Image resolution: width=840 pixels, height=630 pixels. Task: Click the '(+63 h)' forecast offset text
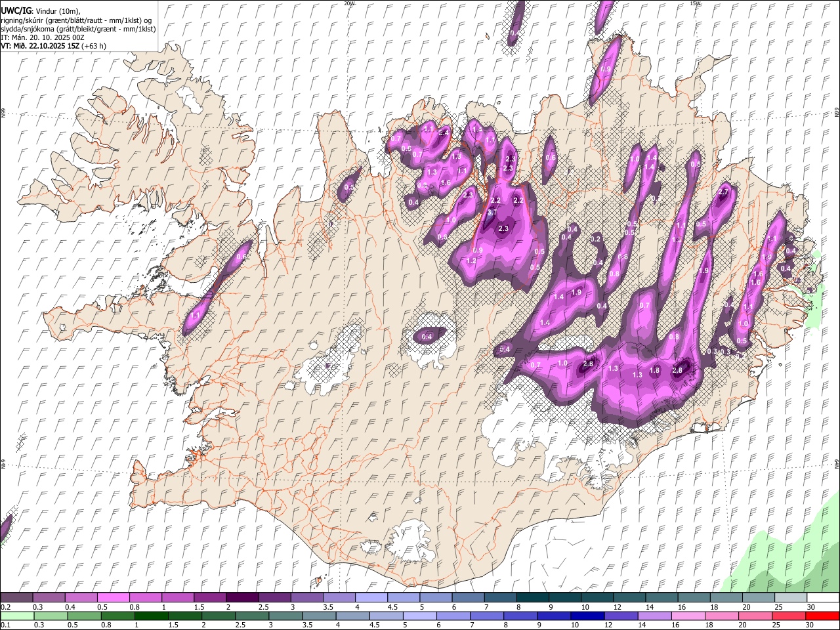point(94,46)
